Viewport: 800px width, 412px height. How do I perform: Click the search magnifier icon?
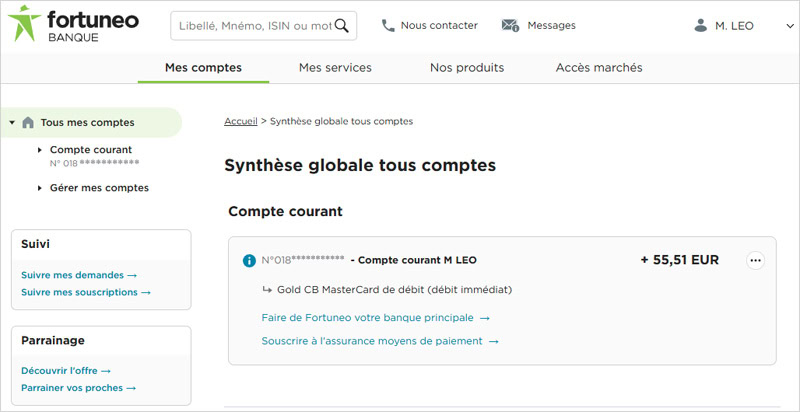(x=342, y=26)
